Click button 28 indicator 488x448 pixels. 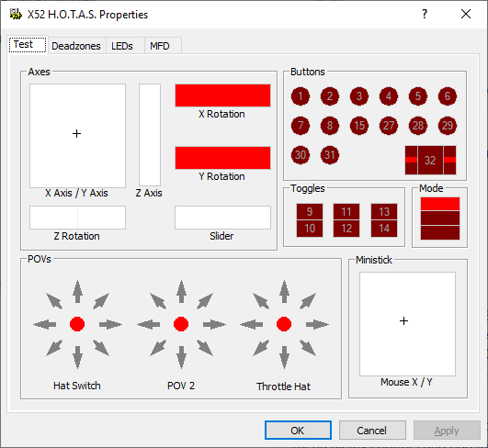(418, 126)
